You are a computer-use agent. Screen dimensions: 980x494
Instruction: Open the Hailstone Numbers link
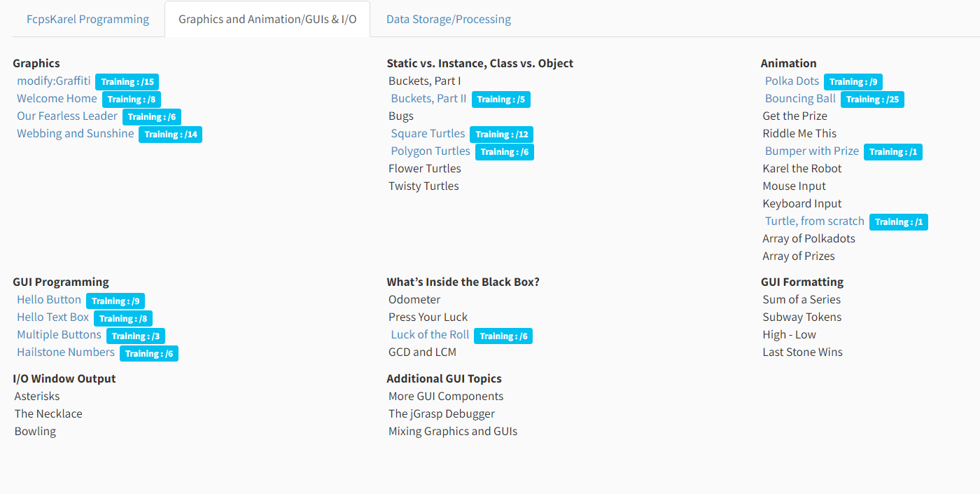(x=66, y=352)
